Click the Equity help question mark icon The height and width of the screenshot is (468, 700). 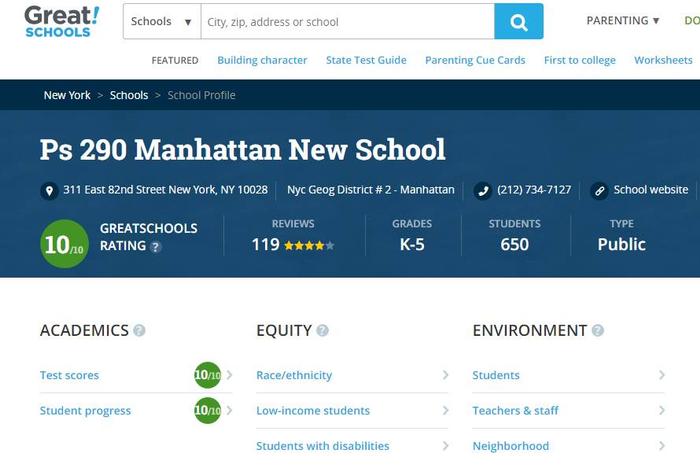322,330
